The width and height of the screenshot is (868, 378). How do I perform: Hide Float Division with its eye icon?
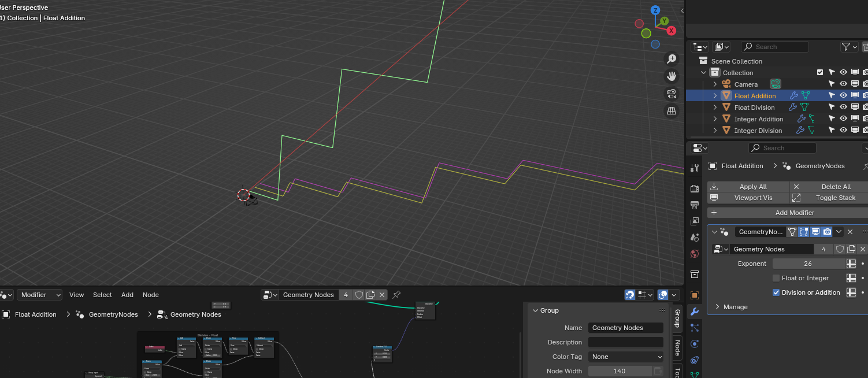coord(843,107)
